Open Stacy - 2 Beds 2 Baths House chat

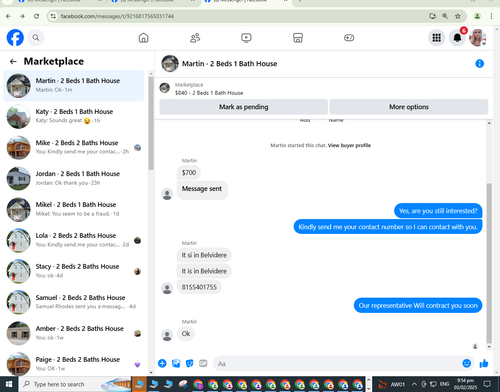click(74, 271)
